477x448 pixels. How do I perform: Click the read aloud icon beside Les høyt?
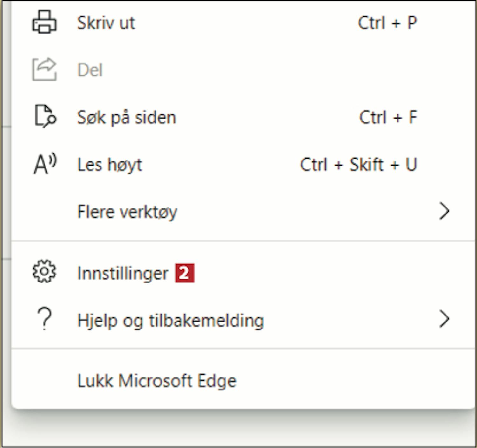point(45,164)
